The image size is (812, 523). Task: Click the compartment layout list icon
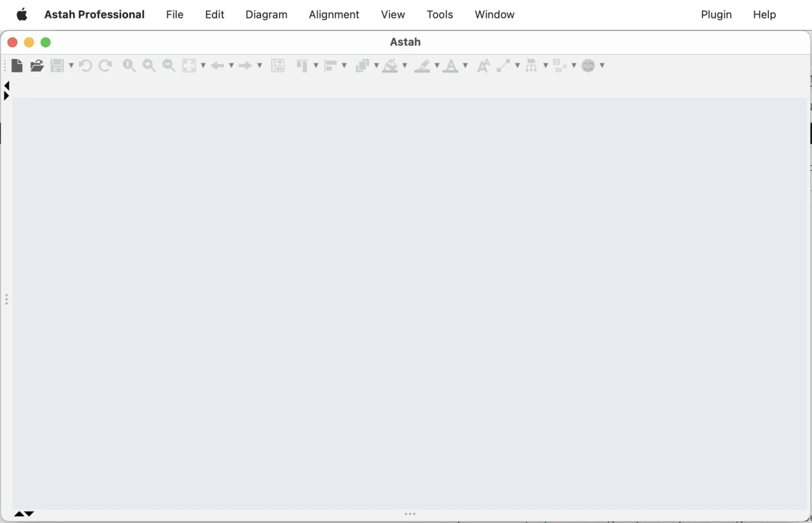tap(560, 65)
